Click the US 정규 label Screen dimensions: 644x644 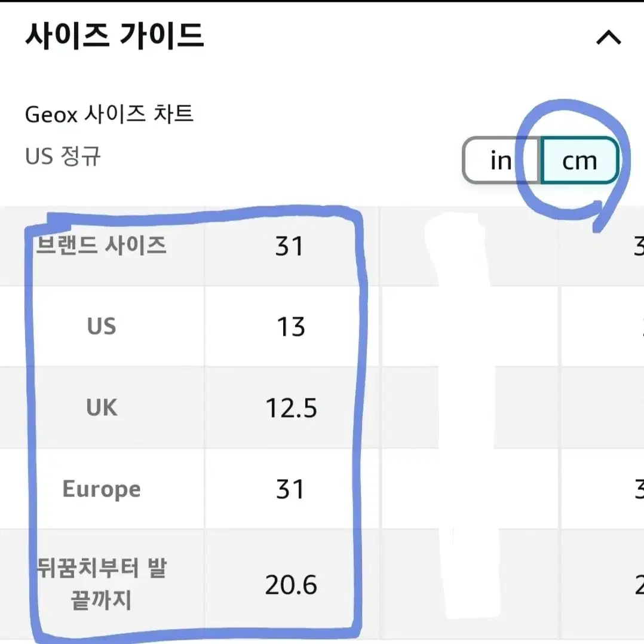click(63, 156)
